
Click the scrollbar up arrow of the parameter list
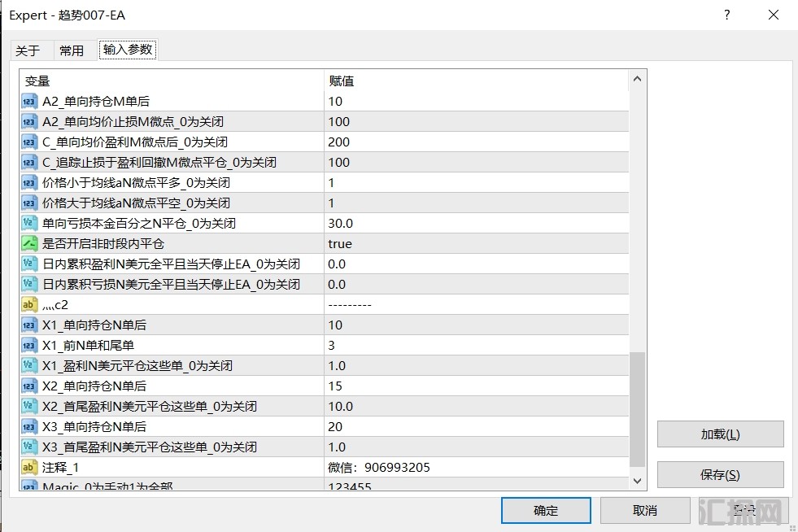(637, 80)
